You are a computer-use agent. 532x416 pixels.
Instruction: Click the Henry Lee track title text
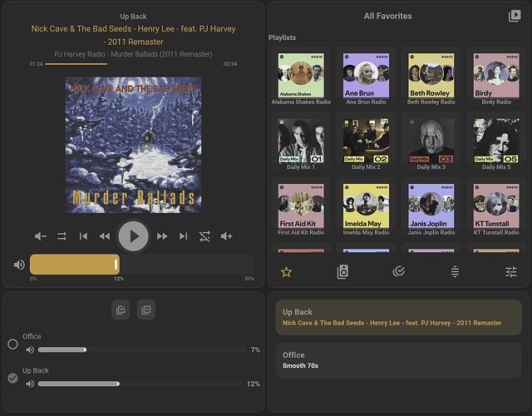click(133, 35)
